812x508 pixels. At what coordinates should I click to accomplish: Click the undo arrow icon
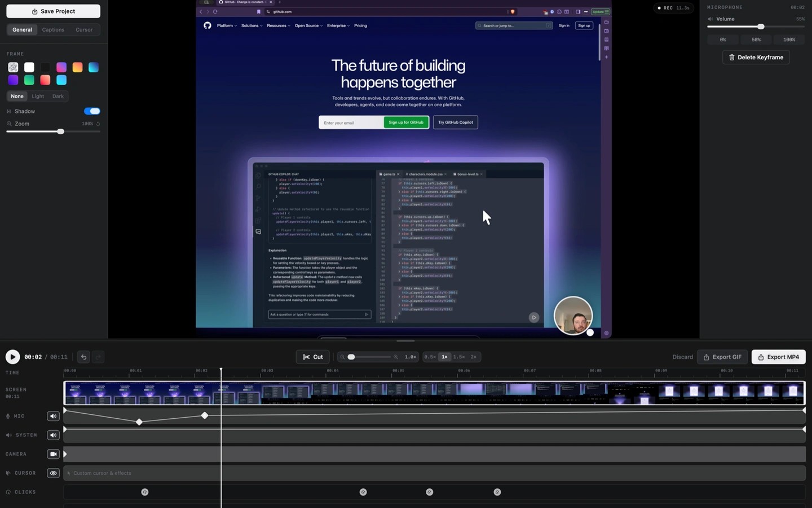point(83,357)
